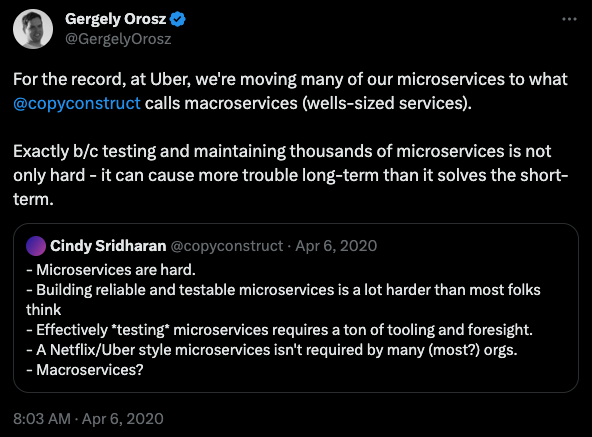Click the 'For the record, at Uber' sentence
The width and height of the screenshot is (592, 437).
click(290, 91)
